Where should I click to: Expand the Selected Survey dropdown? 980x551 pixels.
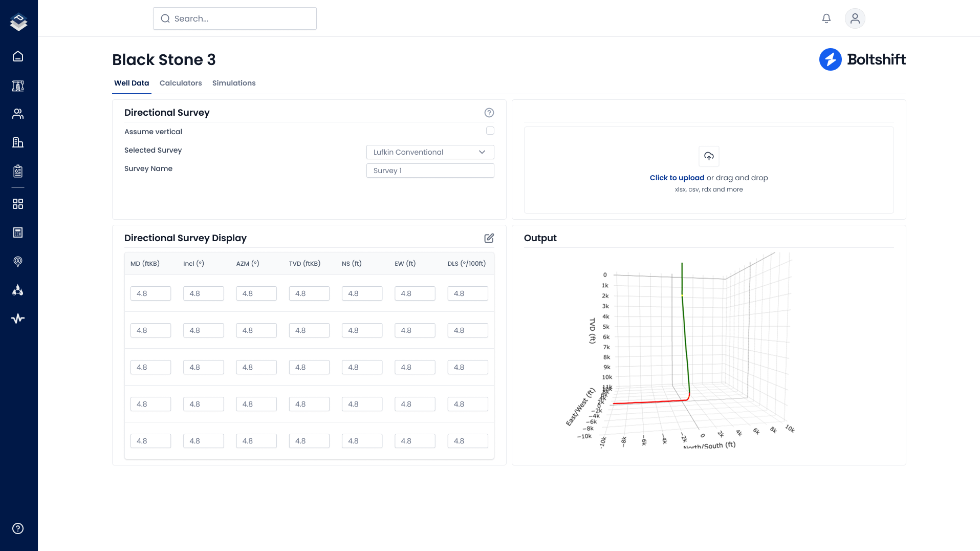click(x=430, y=152)
